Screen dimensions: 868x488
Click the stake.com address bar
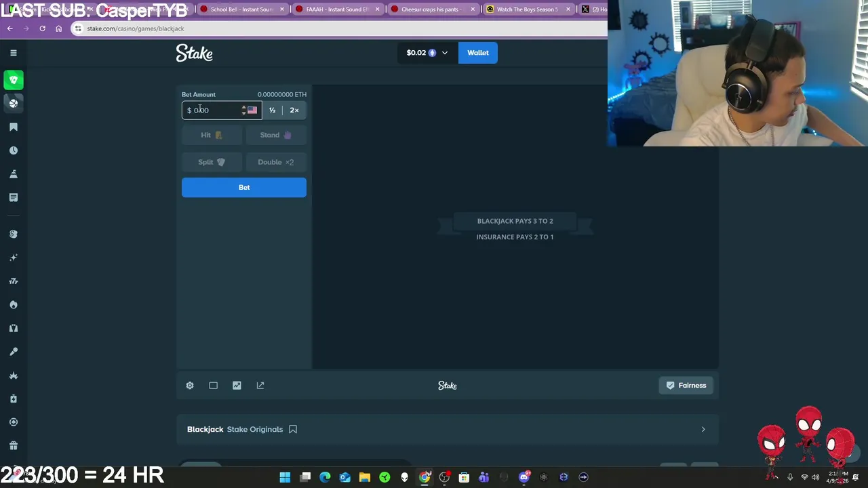[x=339, y=28]
